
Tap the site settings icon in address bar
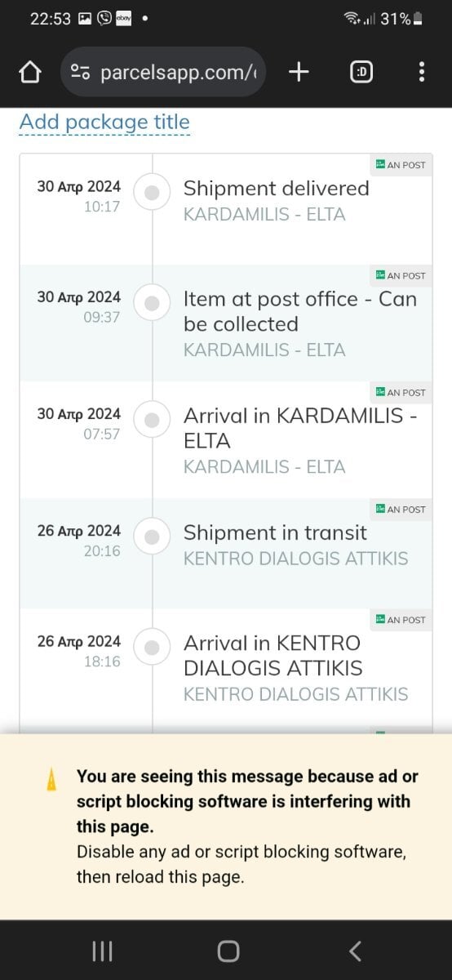pyautogui.click(x=81, y=73)
